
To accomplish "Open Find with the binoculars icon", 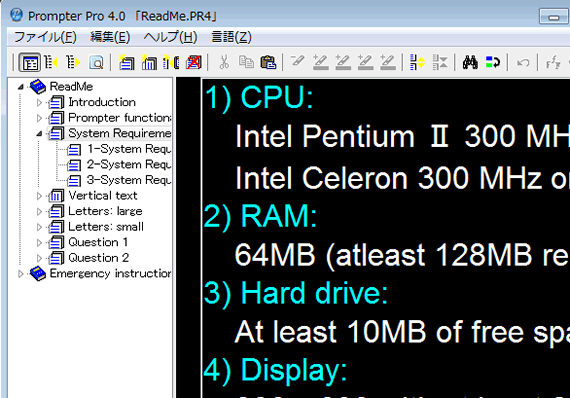I will pos(470,63).
